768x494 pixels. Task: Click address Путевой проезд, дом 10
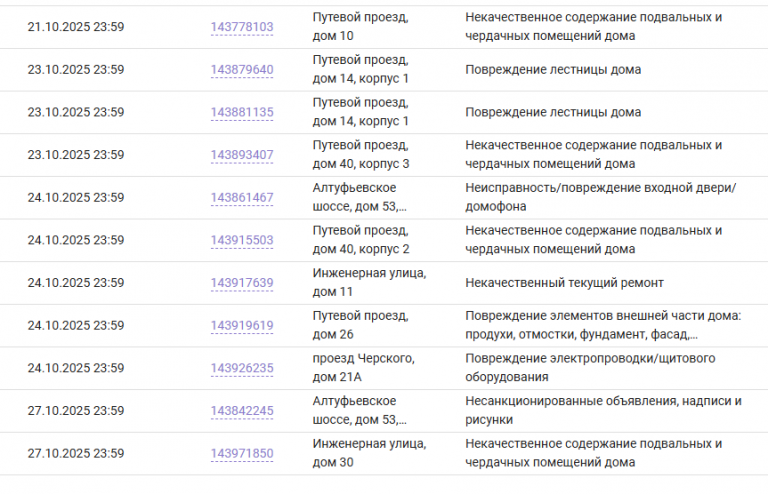pos(360,27)
